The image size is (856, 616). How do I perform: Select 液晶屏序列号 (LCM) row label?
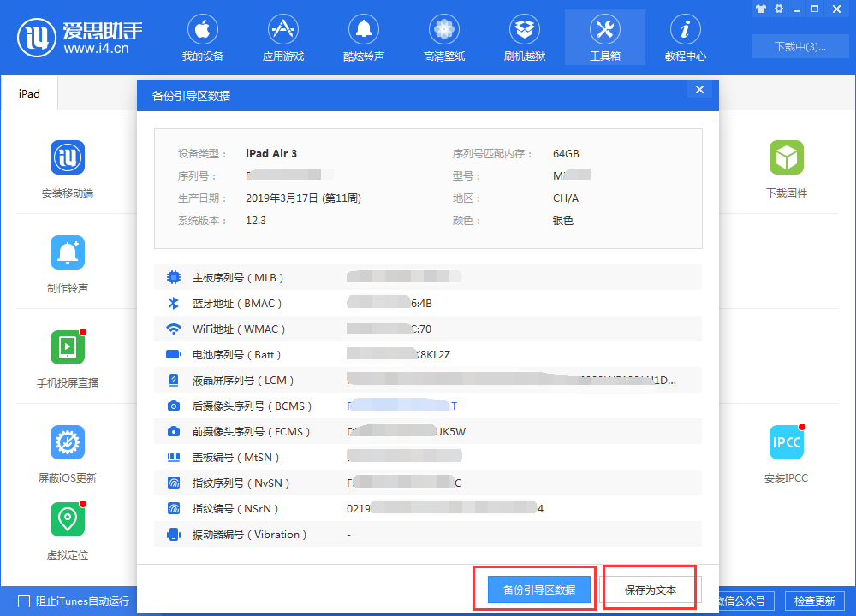[x=243, y=380]
